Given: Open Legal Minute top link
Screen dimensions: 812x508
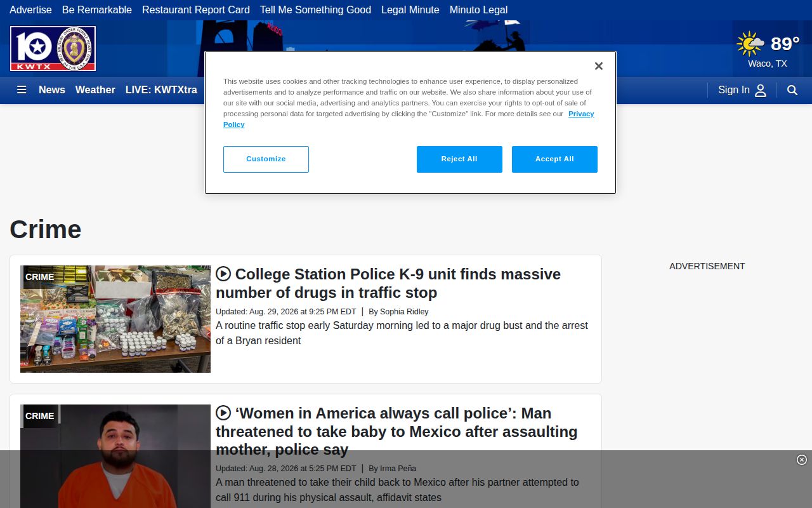Looking at the screenshot, I should (410, 10).
